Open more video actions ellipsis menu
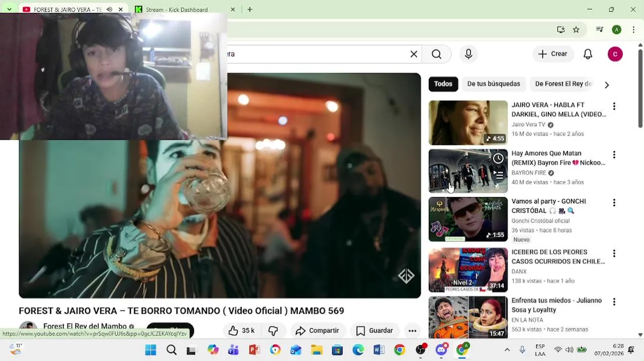644x361 pixels. tap(412, 330)
